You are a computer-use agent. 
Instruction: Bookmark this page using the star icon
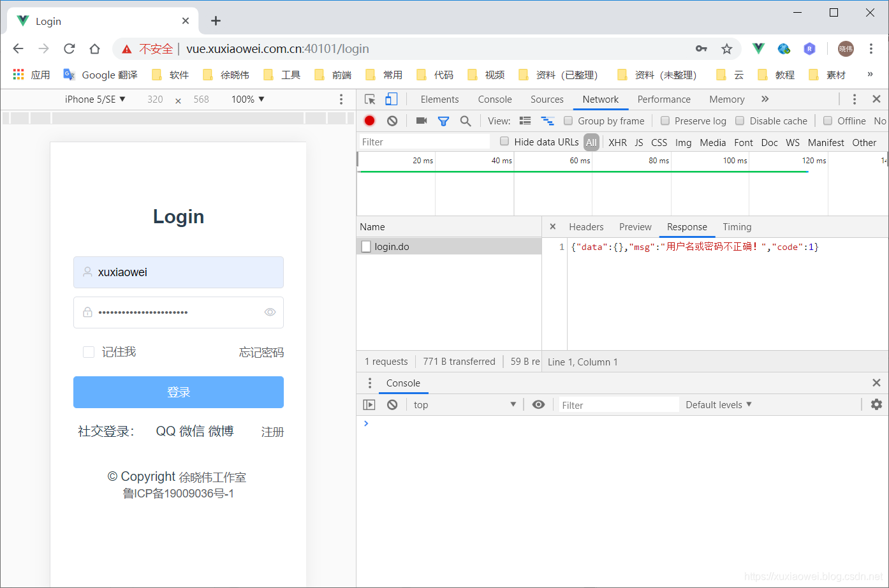pos(726,48)
